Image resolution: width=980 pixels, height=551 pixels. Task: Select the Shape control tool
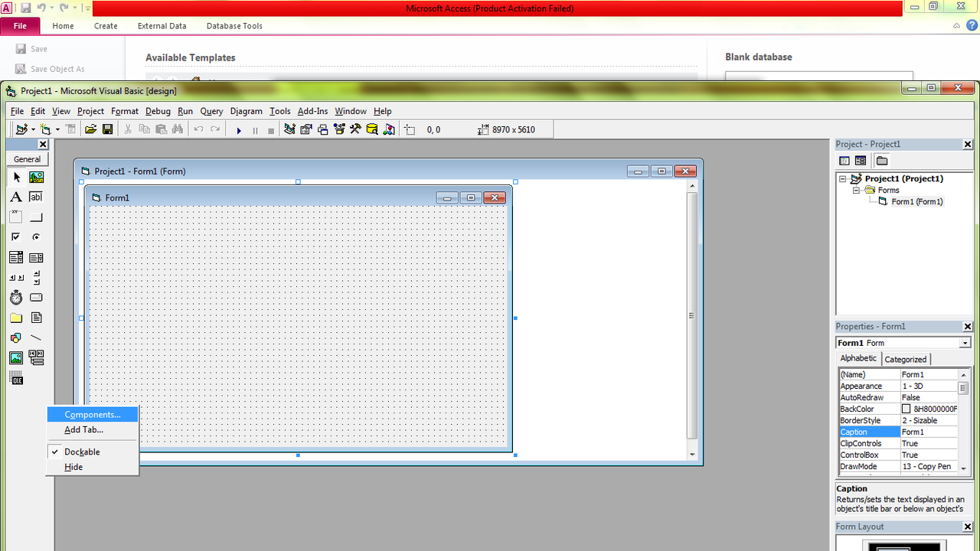(x=16, y=337)
